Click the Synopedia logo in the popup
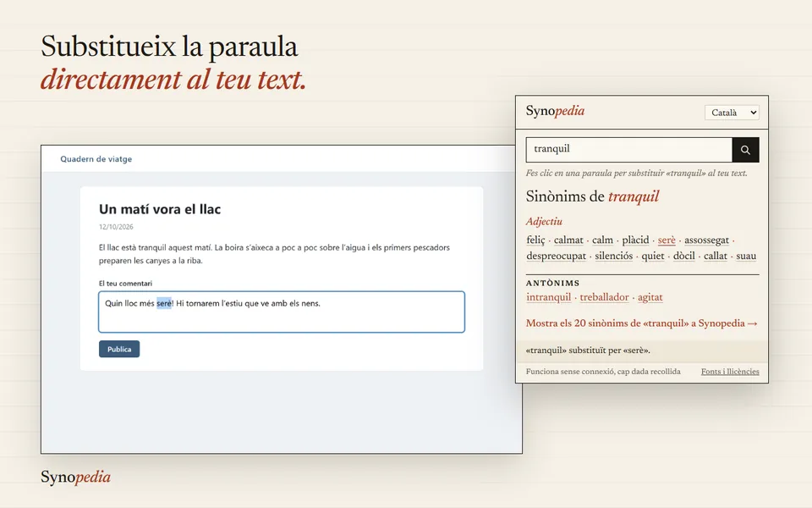 pos(555,111)
